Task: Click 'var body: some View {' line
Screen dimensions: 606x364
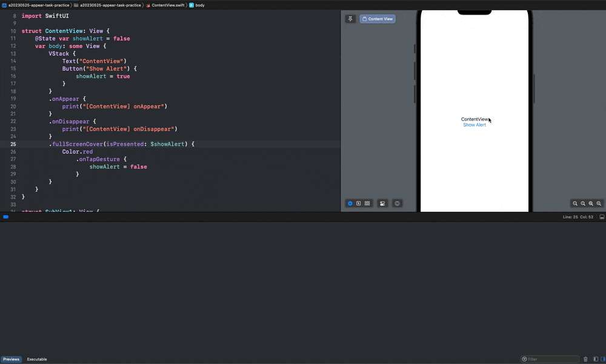Action: [70, 46]
